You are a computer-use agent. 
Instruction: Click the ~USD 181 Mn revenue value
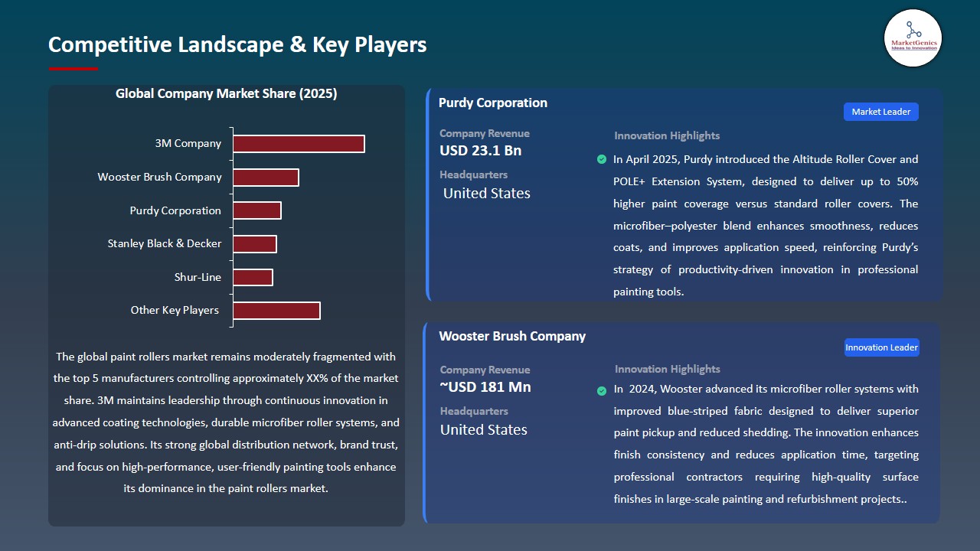click(x=485, y=387)
